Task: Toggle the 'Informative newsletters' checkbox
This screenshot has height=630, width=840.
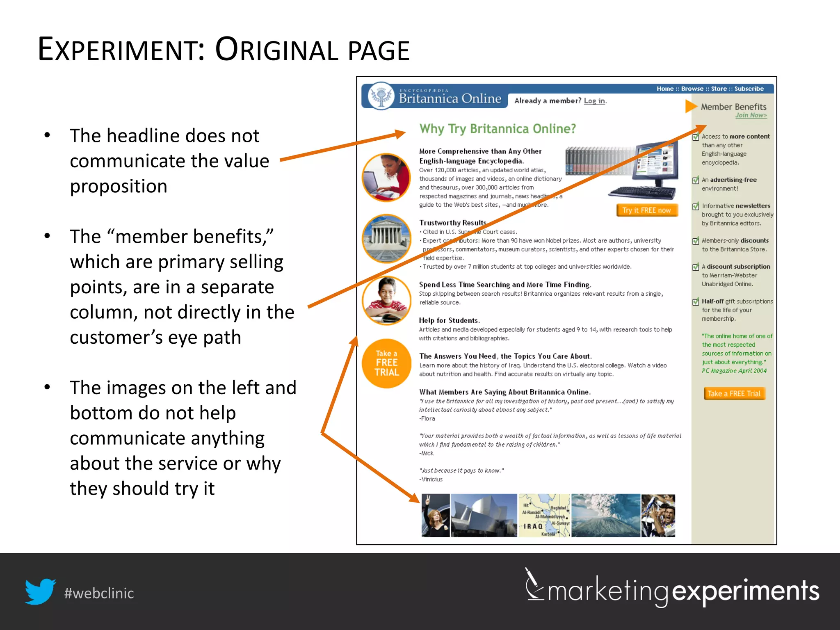Action: pos(696,206)
